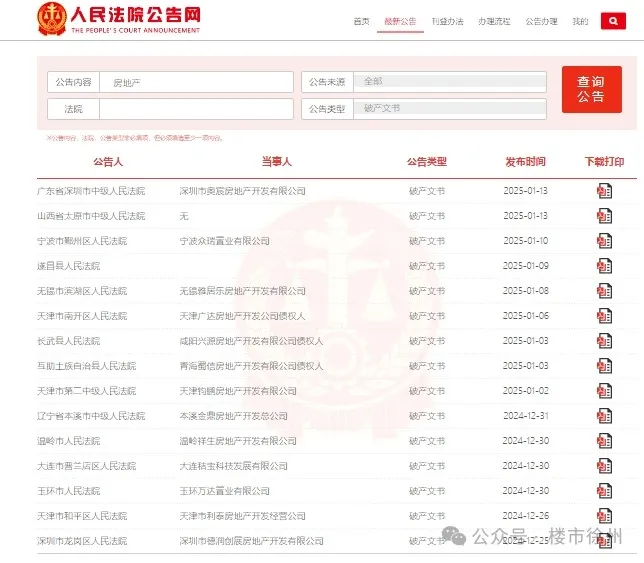Viewport: 644px width, 563px height.
Task: Open announcement from 山西省太原市中级人民法院
Action: pyautogui.click(x=91, y=216)
